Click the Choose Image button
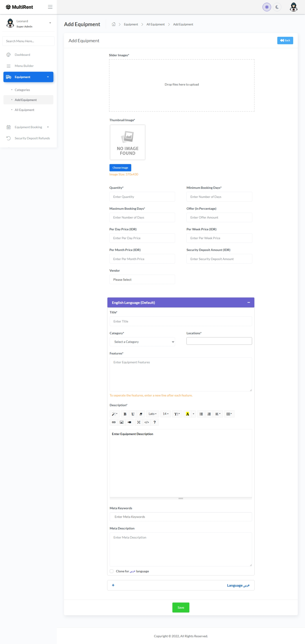This screenshot has width=305, height=644. click(120, 168)
